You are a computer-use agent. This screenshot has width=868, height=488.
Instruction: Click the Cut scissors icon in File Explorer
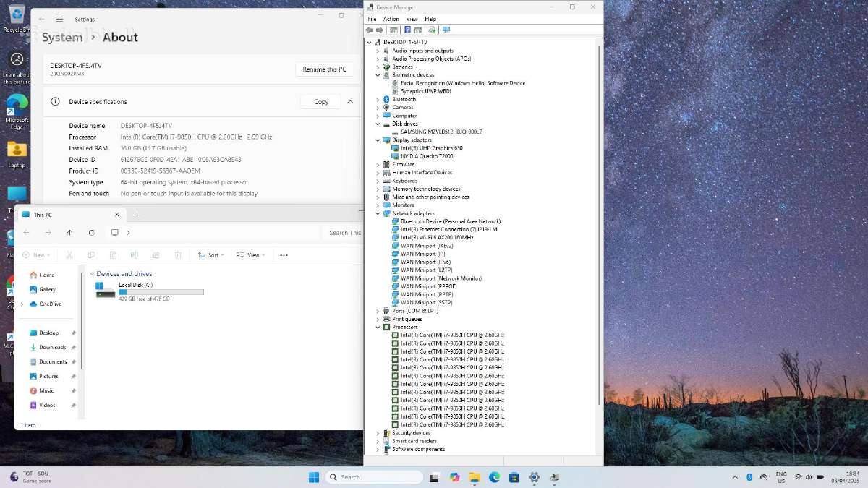tap(69, 255)
